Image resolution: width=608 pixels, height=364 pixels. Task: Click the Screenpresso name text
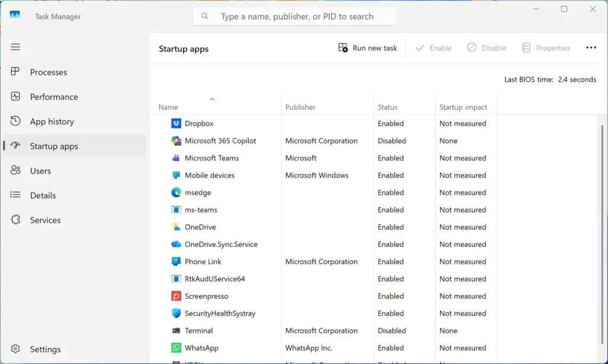coord(206,296)
